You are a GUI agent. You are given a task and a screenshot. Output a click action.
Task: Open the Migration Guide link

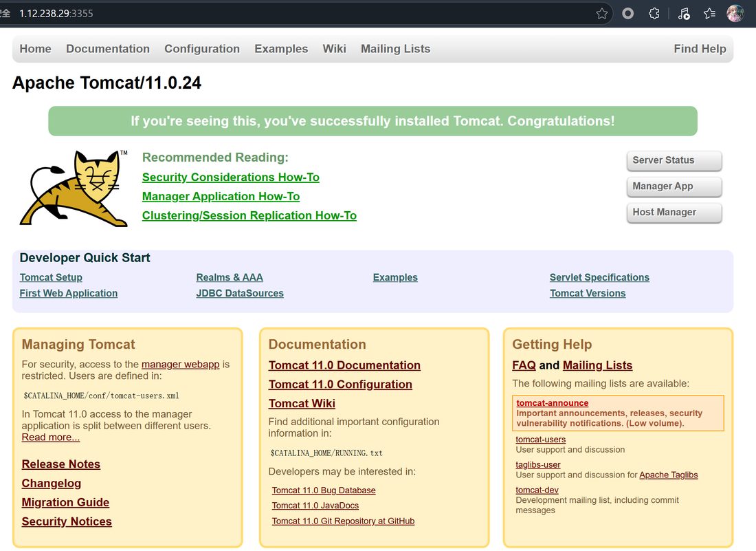[65, 502]
